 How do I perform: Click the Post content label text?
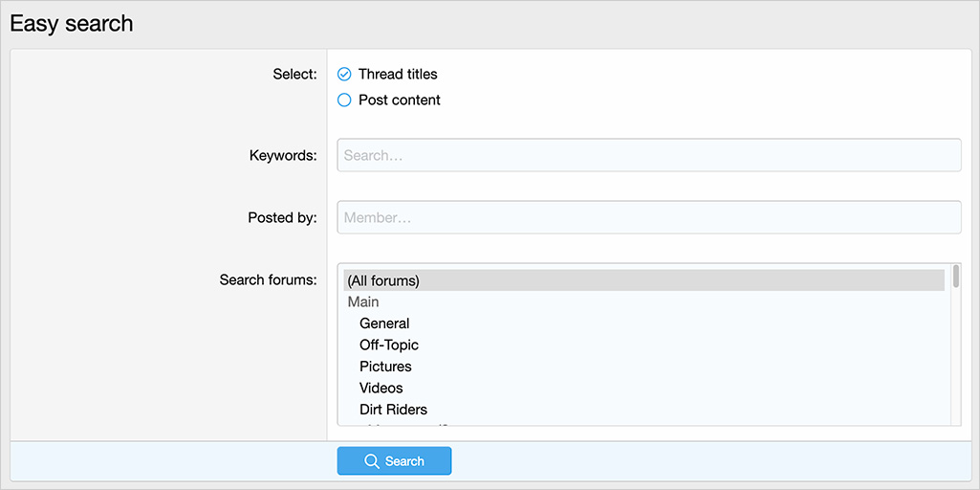(x=399, y=100)
